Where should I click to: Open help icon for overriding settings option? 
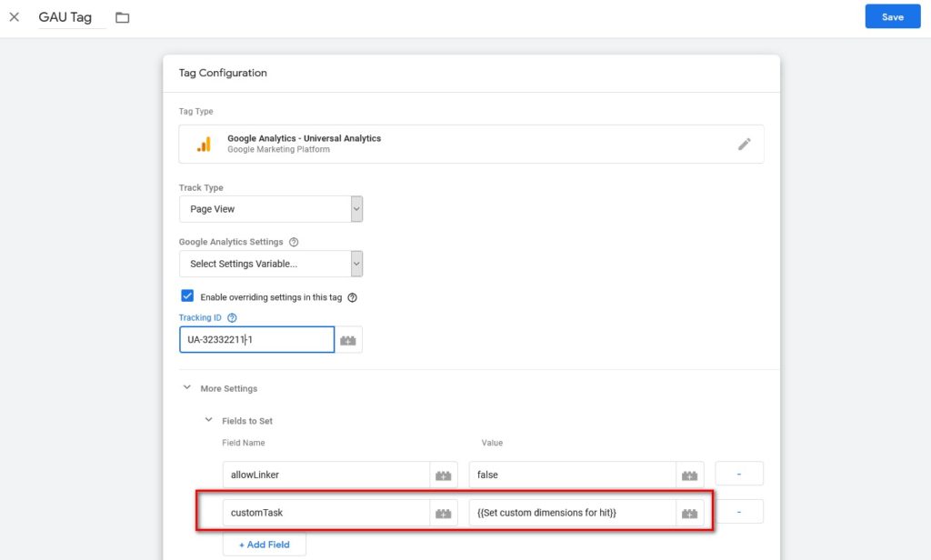352,297
